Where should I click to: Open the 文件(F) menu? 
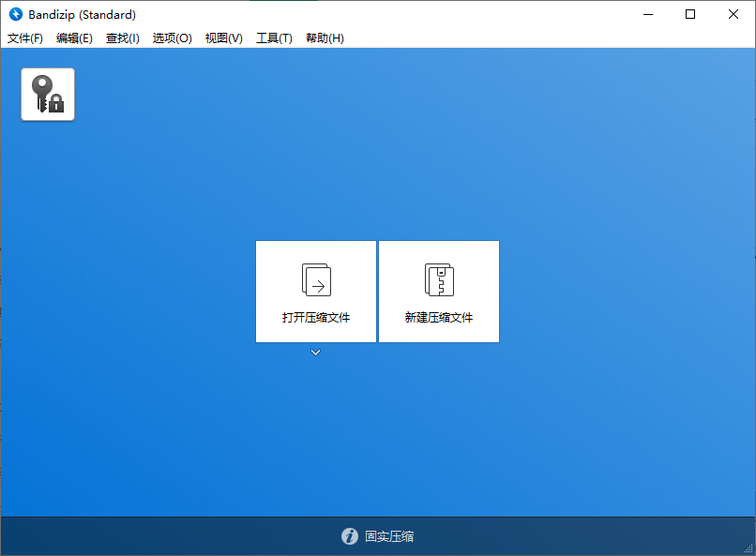tap(24, 38)
